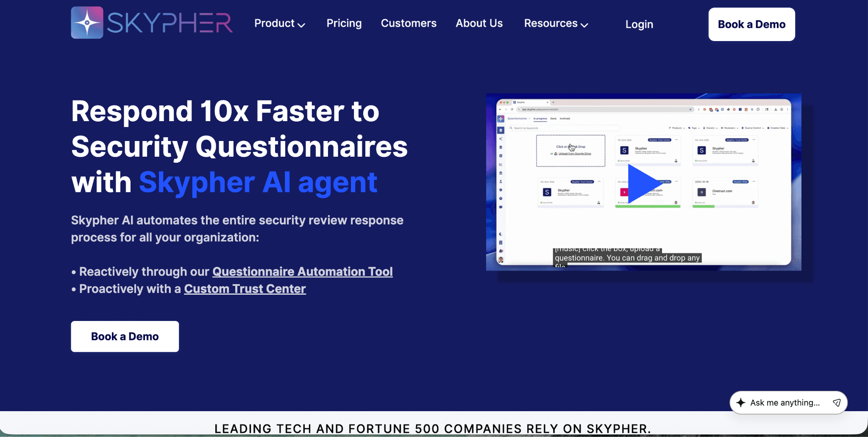Open the Questionnaire Automation Tool link
868x437 pixels.
point(303,271)
